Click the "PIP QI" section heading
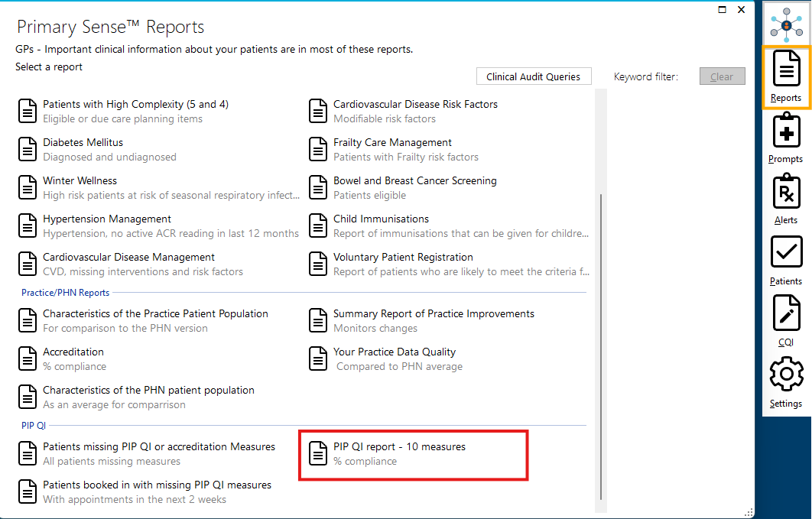 click(x=34, y=426)
